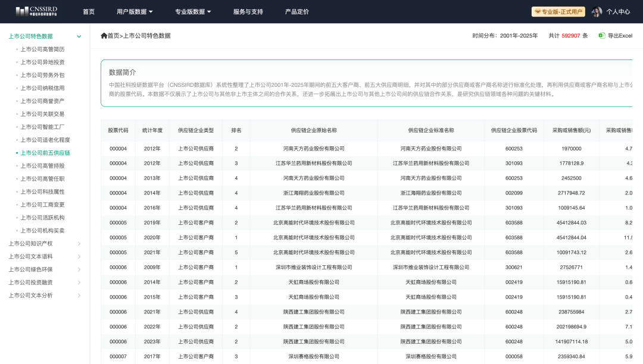This screenshot has height=364, width=643.
Task: Click the 排名 column header
Action: (236, 130)
